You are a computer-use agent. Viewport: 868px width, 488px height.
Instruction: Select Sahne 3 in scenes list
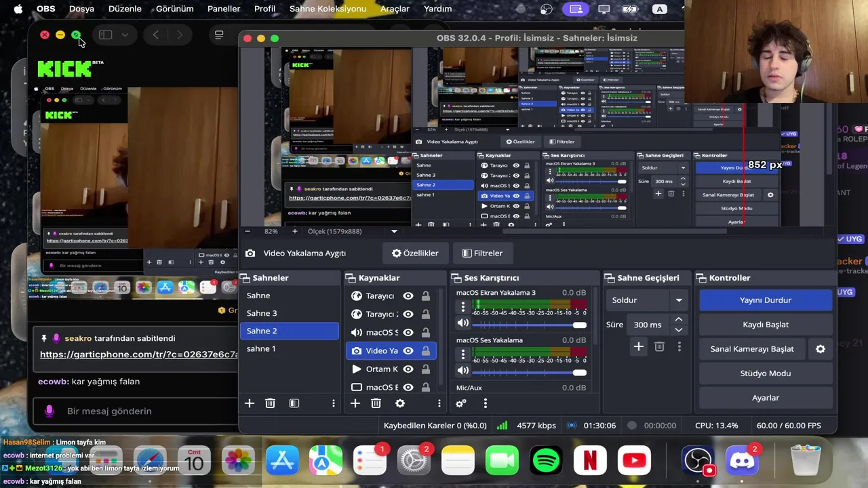(x=289, y=313)
